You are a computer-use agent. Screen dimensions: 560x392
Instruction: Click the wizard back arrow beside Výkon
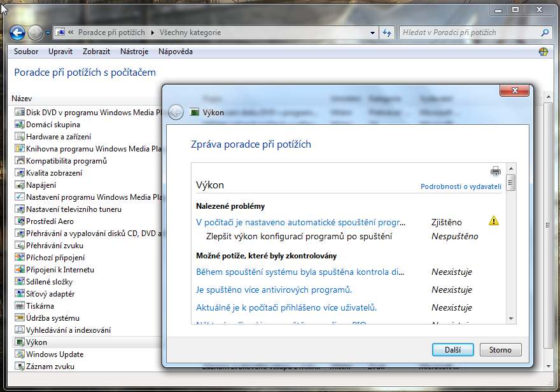(x=176, y=113)
